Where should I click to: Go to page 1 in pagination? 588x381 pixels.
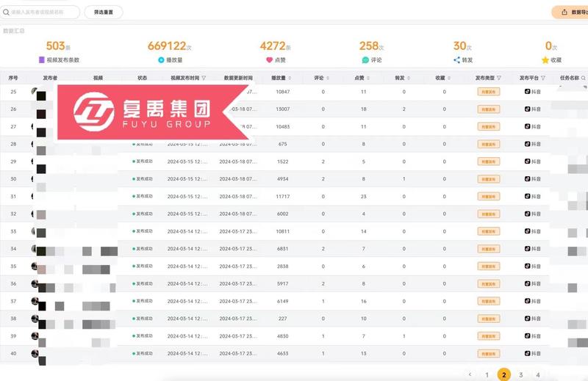click(487, 374)
